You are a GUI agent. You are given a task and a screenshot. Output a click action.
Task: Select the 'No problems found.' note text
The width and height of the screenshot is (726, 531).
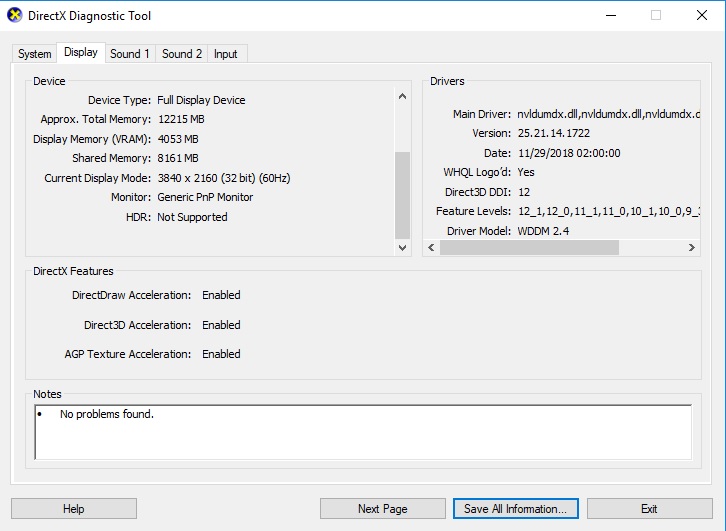[106, 414]
